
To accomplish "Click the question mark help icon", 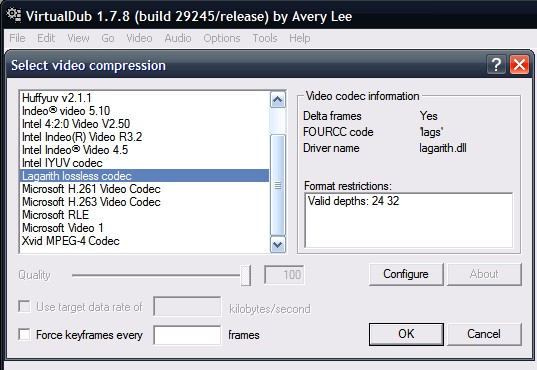I will point(496,64).
